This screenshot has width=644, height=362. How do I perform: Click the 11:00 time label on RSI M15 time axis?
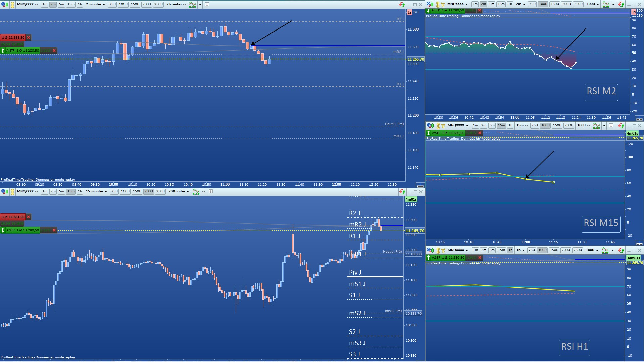click(x=525, y=242)
